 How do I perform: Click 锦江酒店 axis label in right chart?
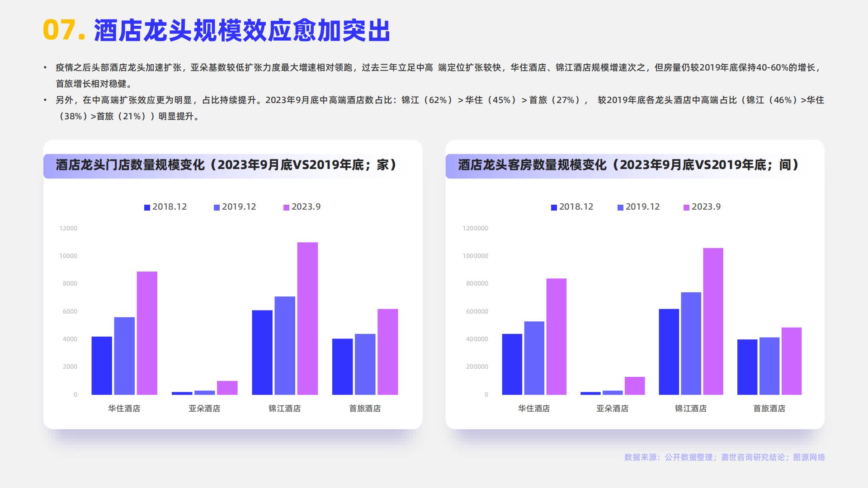pyautogui.click(x=691, y=408)
